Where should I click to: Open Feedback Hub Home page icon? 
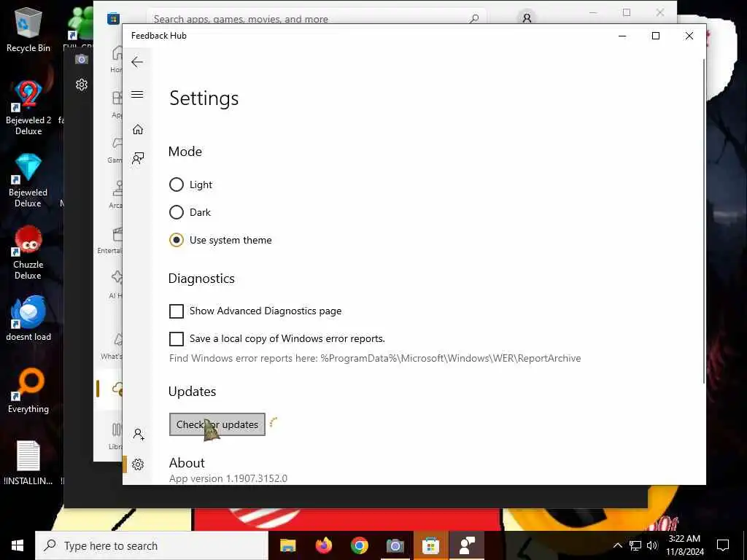(x=138, y=130)
